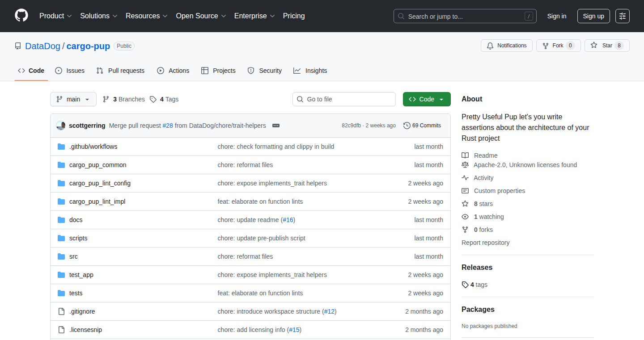Switch to the Security tab
Image resolution: width=644 pixels, height=340 pixels.
click(264, 71)
